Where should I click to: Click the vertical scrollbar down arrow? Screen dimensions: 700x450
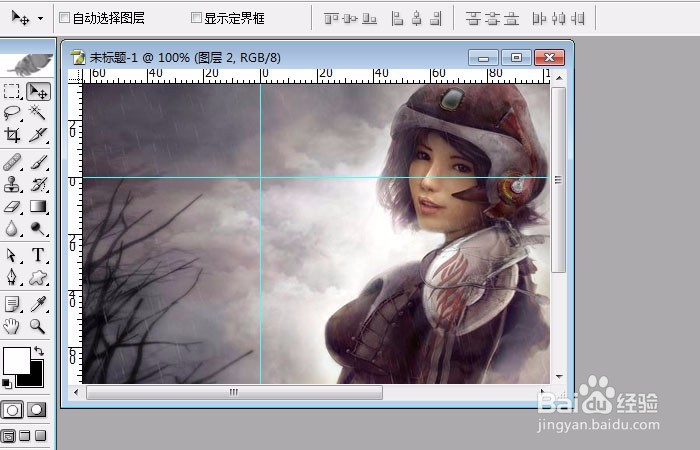[559, 377]
